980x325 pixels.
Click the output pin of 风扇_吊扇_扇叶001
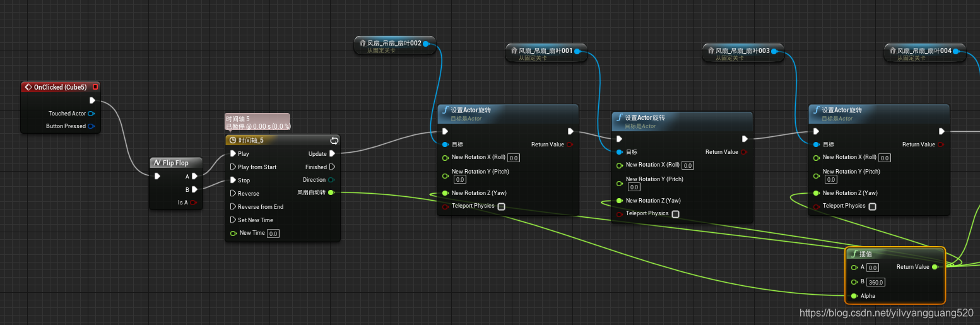click(x=577, y=51)
